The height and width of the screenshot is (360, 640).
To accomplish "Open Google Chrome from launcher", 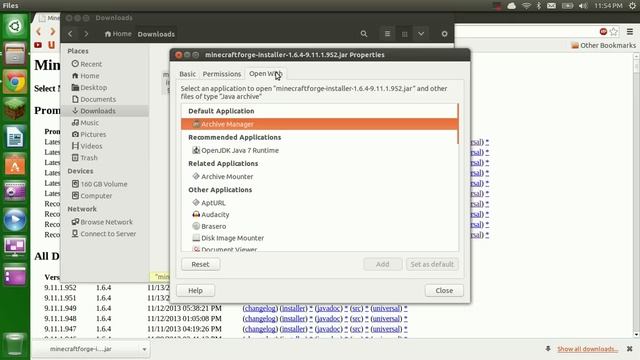I will 15,82.
